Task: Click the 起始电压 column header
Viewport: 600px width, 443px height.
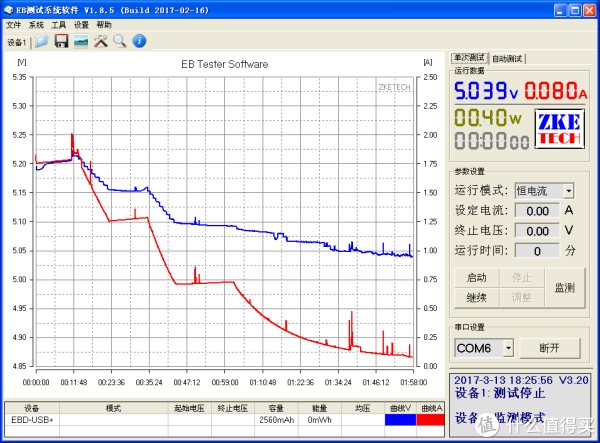Action: 189,408
